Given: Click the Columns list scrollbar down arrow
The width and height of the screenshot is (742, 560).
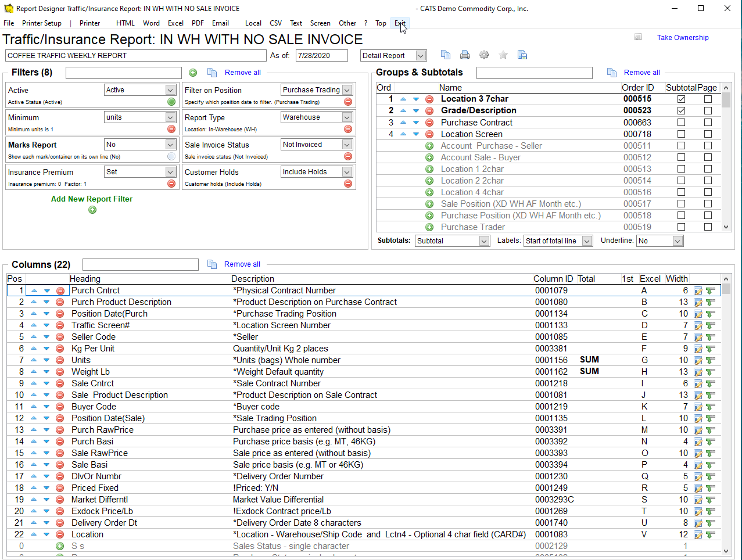Looking at the screenshot, I should (x=726, y=551).
